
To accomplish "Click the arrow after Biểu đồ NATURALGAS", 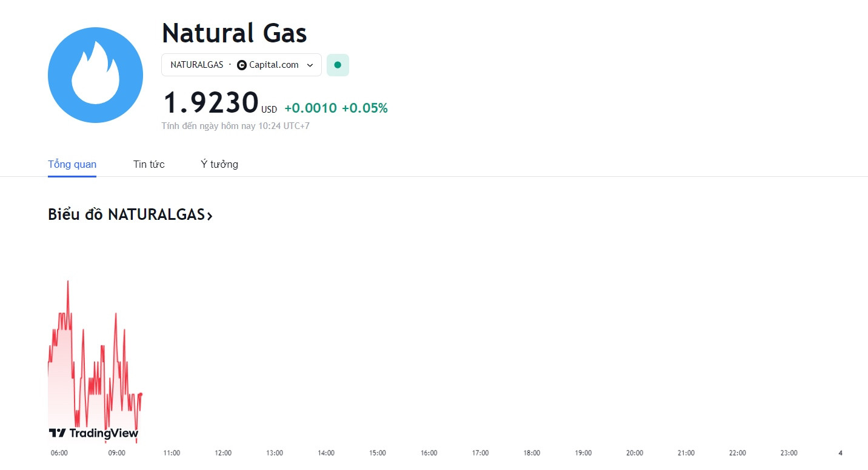I will click(x=210, y=216).
